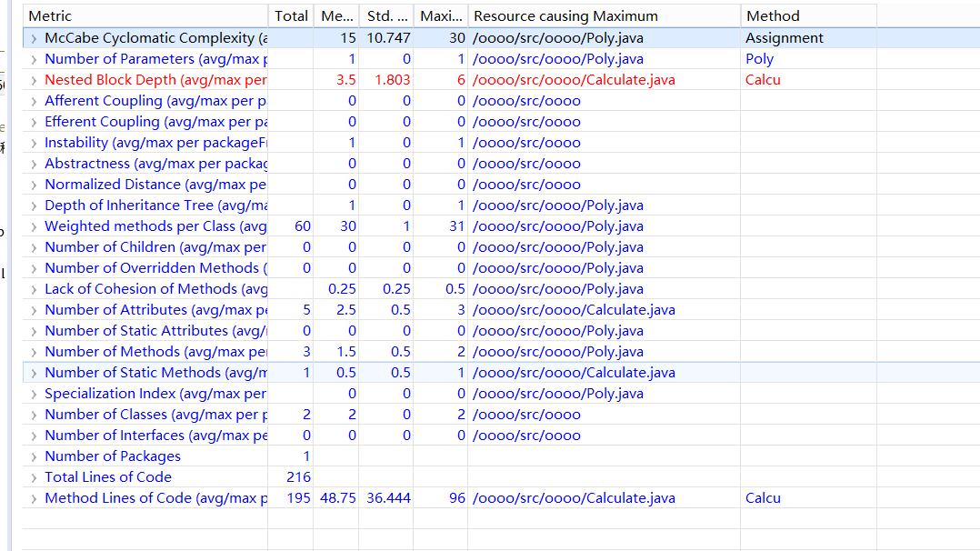Click the Method column header
This screenshot has width=980, height=551.
pos(807,16)
